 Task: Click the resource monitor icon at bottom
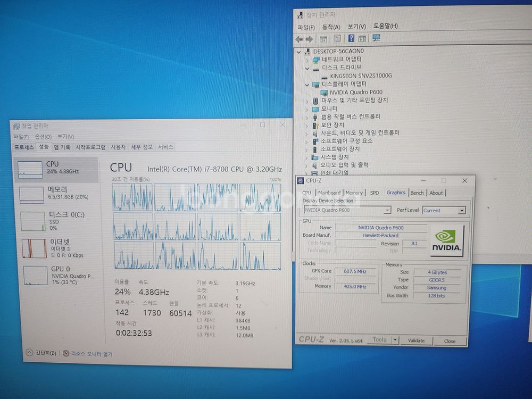pyautogui.click(x=66, y=353)
